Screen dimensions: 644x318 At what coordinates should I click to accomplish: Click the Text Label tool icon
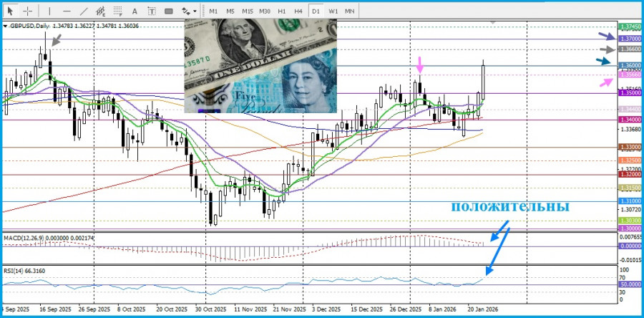(x=152, y=11)
